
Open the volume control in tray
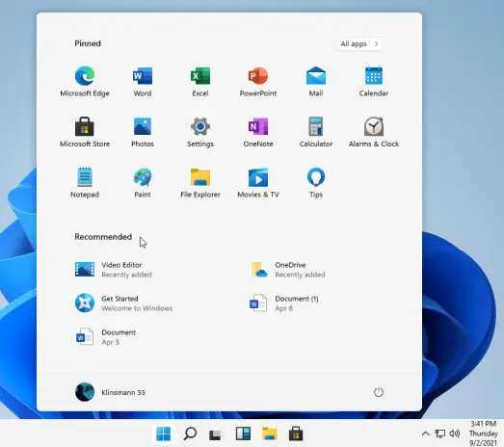click(455, 434)
